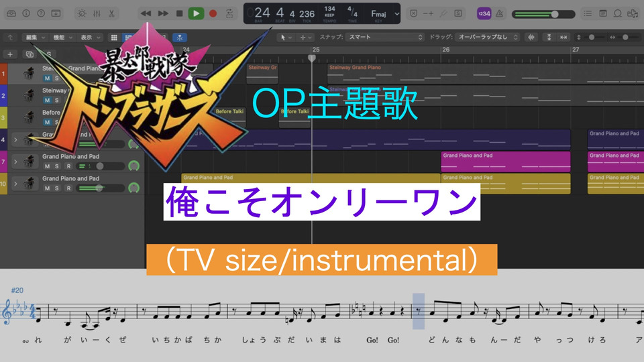
Task: Open the Editors scissors icon
Action: point(111,13)
